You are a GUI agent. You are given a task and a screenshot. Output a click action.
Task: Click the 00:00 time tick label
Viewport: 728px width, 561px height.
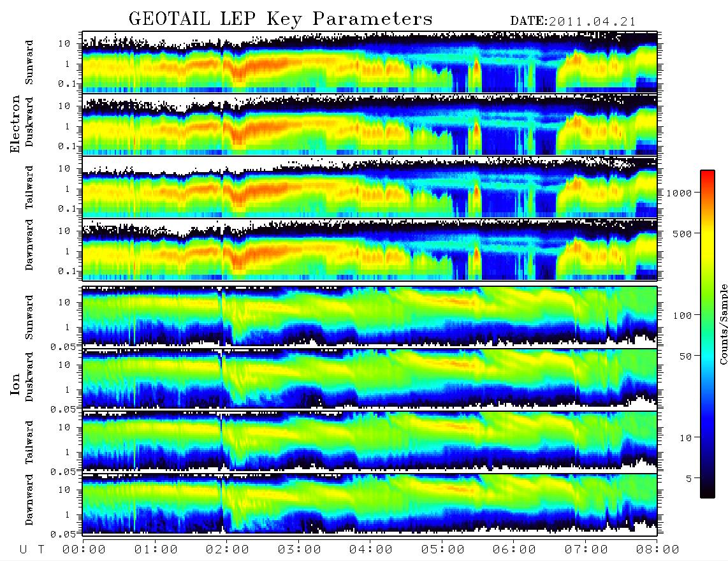84,550
